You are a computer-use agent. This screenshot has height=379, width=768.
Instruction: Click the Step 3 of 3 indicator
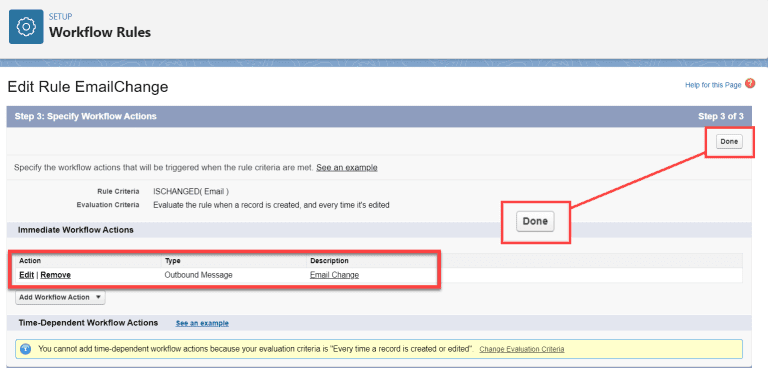click(x=720, y=117)
